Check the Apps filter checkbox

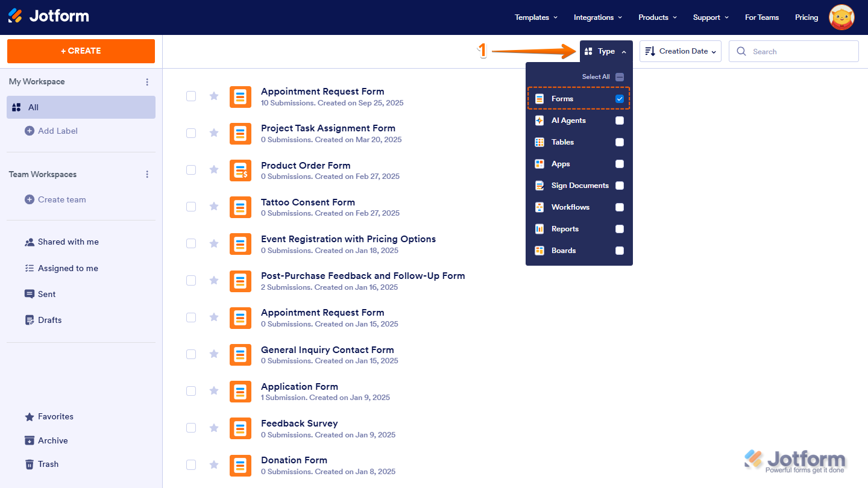(620, 163)
